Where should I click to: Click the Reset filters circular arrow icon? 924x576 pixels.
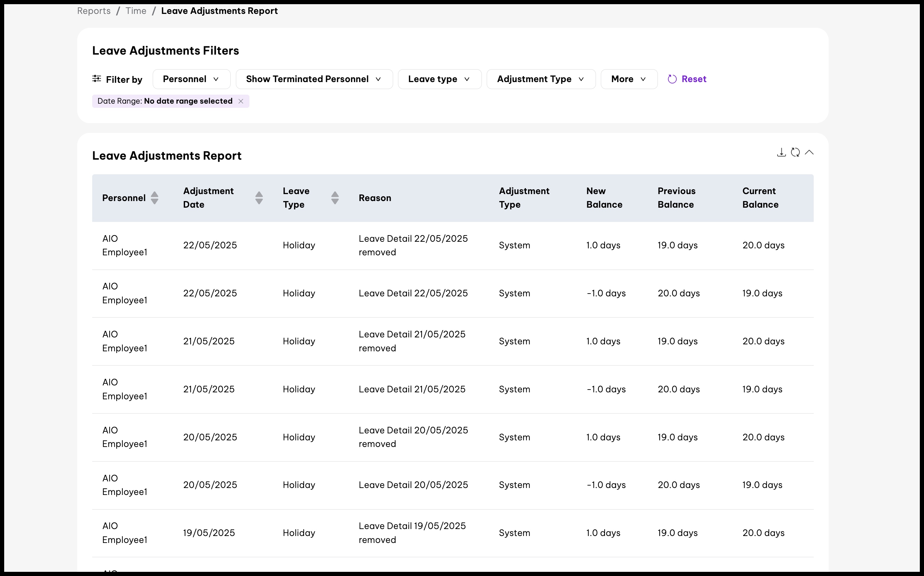(672, 79)
